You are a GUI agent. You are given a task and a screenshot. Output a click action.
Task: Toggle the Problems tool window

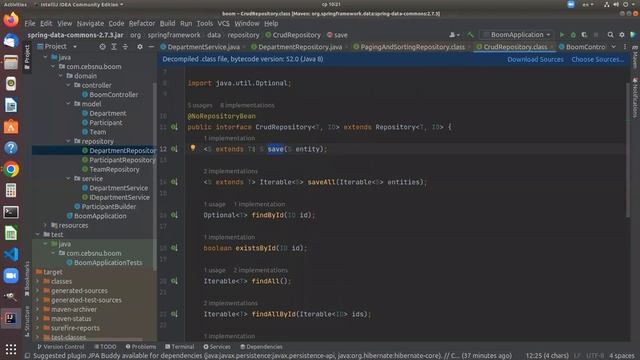[x=141, y=347]
